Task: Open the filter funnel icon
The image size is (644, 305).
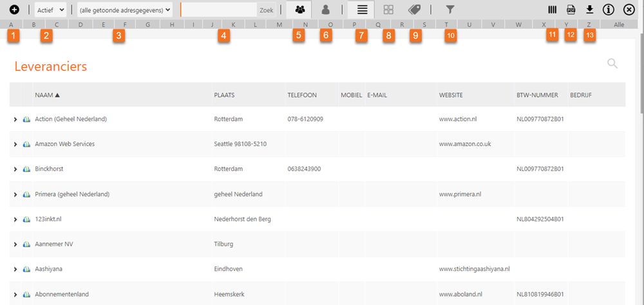Action: pyautogui.click(x=451, y=10)
